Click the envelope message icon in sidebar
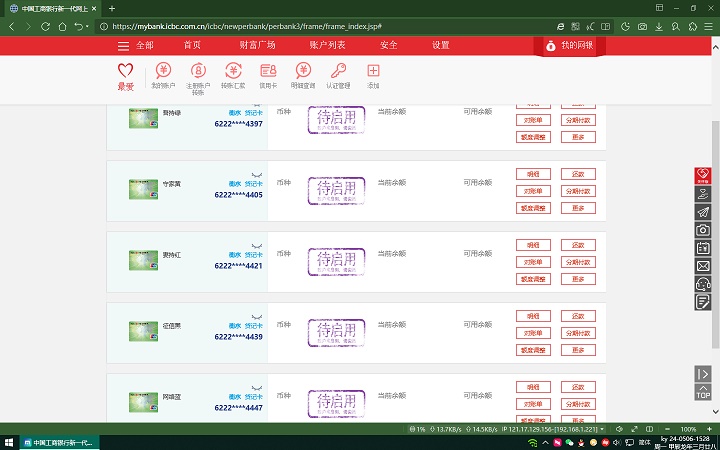 702,266
